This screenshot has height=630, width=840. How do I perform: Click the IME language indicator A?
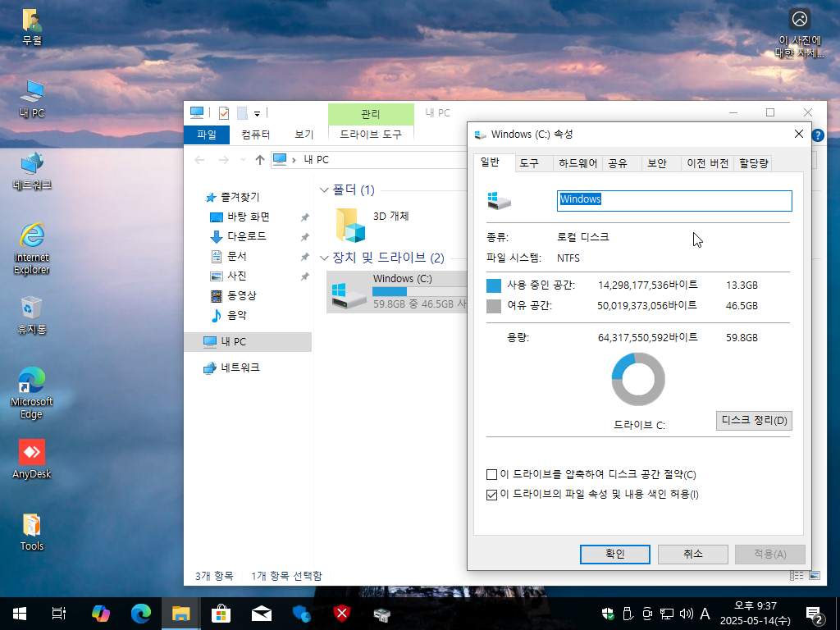point(705,614)
